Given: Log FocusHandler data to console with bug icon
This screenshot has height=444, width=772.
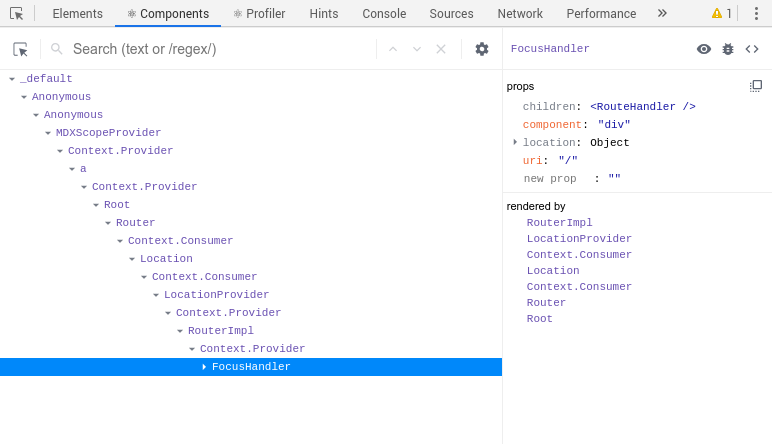Looking at the screenshot, I should pos(728,49).
